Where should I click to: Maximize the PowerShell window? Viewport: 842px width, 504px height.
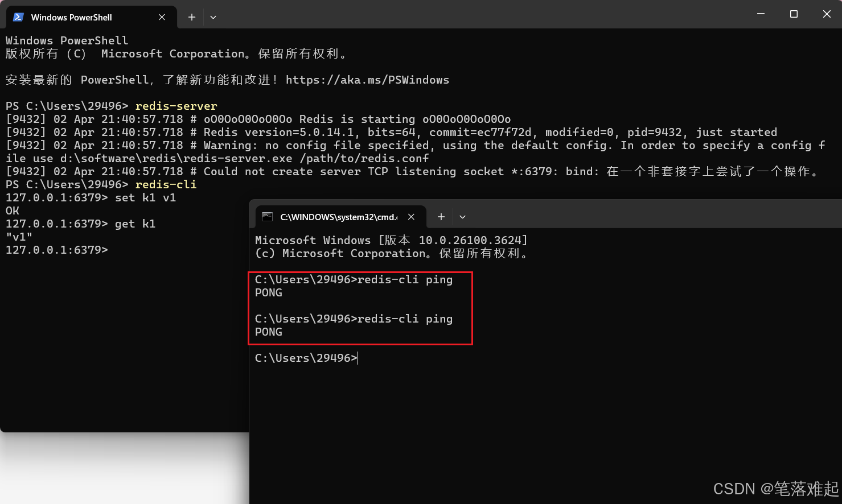tap(794, 14)
